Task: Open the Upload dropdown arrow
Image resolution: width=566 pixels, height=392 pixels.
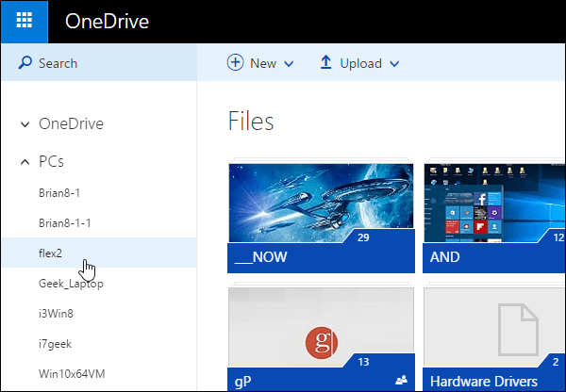Action: pos(394,64)
